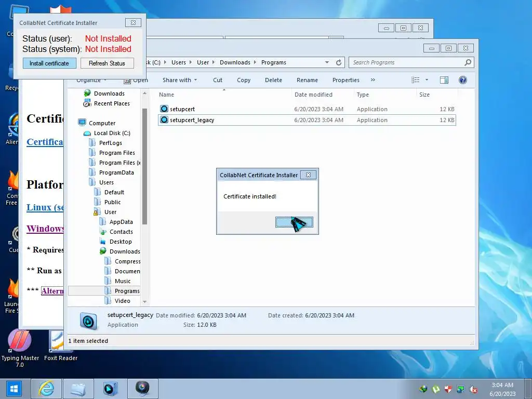
Task: Change the view icon in Explorer
Action: click(415, 80)
